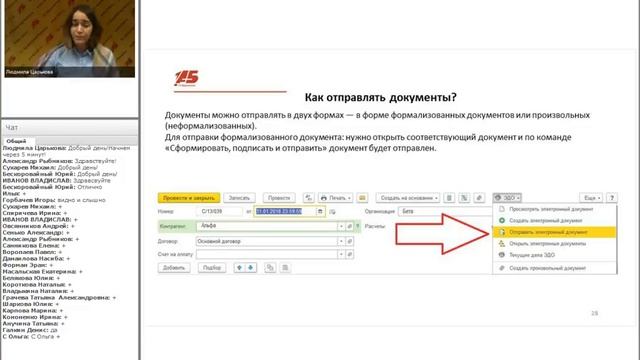The width and height of the screenshot is (640, 360).
Task: Expand the Еще menu
Action: (591, 198)
